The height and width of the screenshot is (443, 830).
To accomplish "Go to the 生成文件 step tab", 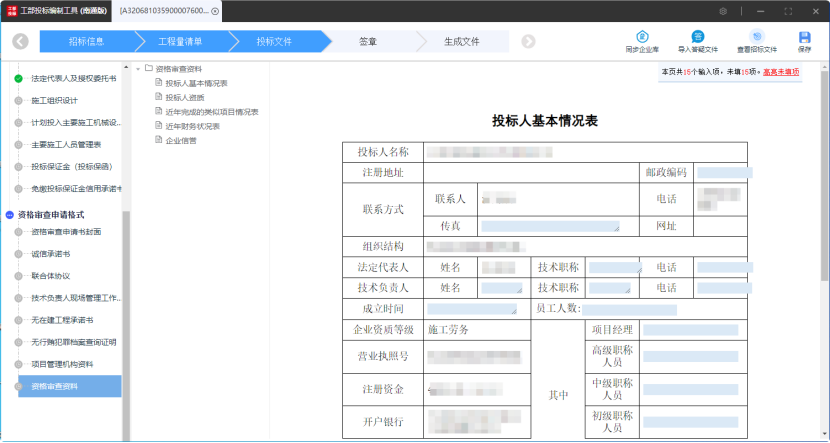I will point(462,42).
